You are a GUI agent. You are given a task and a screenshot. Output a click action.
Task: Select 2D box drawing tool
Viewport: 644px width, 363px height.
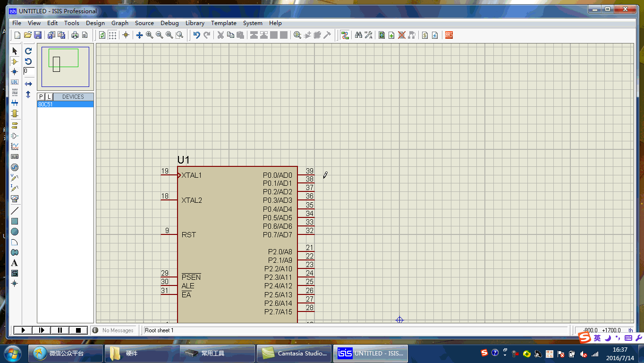tap(15, 221)
